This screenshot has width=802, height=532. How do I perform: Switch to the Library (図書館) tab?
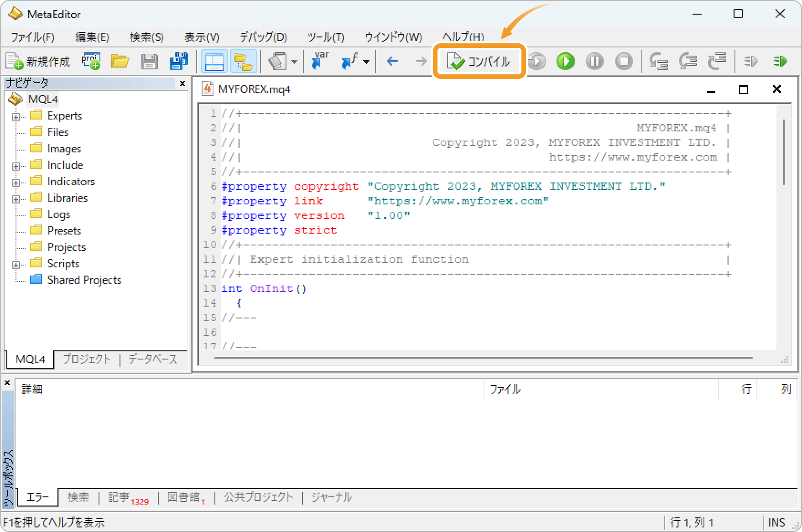point(186,497)
